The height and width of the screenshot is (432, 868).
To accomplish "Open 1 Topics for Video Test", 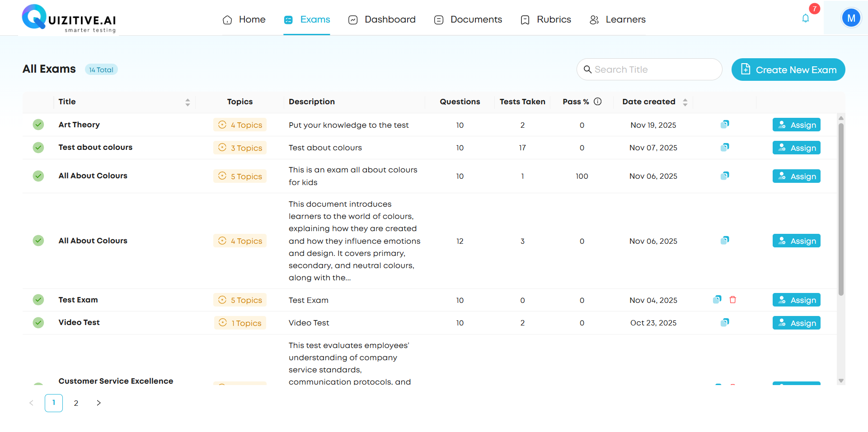I will click(240, 323).
